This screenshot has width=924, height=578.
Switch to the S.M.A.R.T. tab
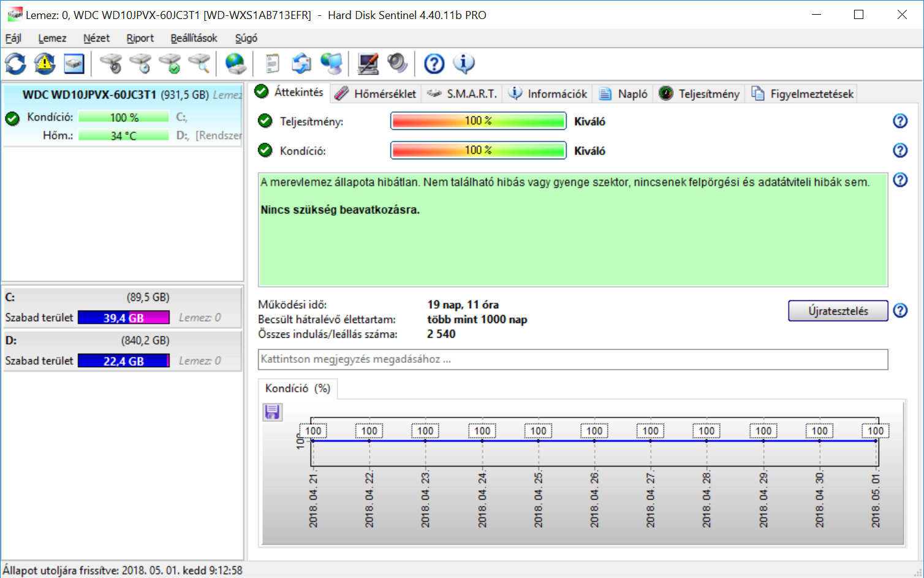click(x=462, y=94)
